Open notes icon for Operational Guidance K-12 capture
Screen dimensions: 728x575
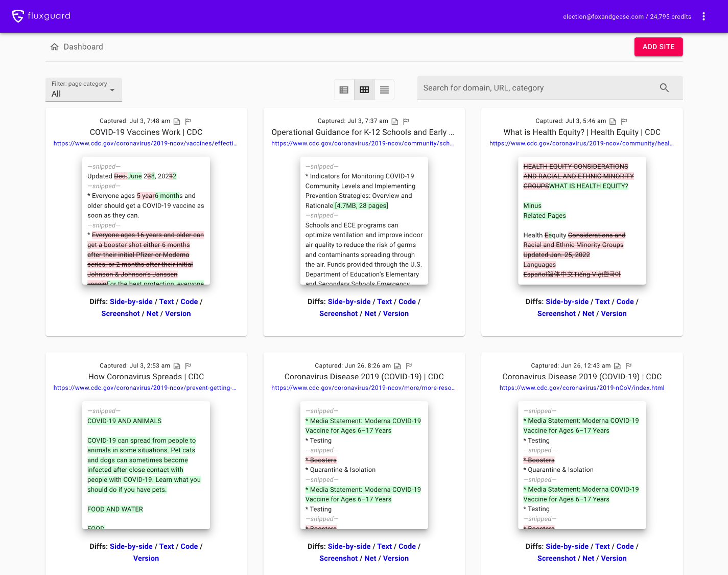point(395,122)
